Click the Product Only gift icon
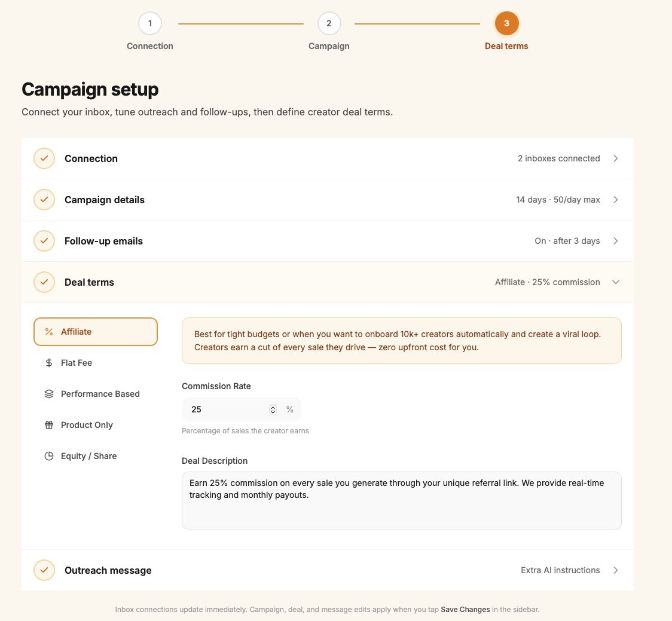 pos(49,425)
